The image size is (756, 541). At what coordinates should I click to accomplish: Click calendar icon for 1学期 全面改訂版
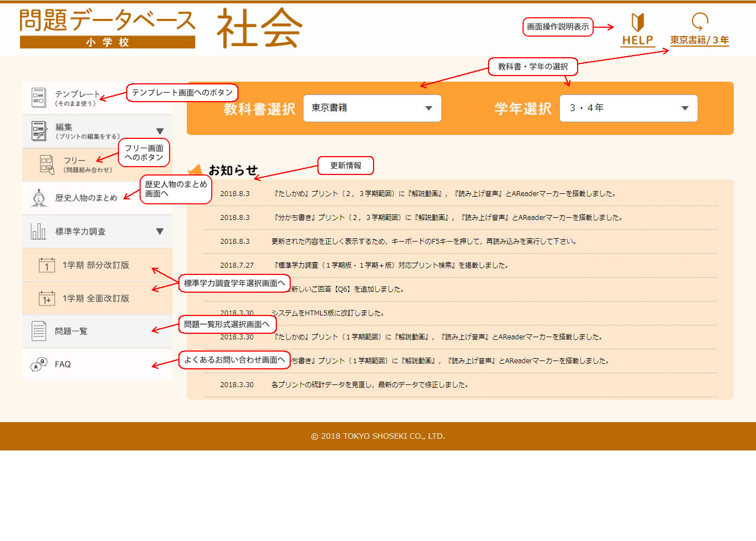(x=47, y=298)
